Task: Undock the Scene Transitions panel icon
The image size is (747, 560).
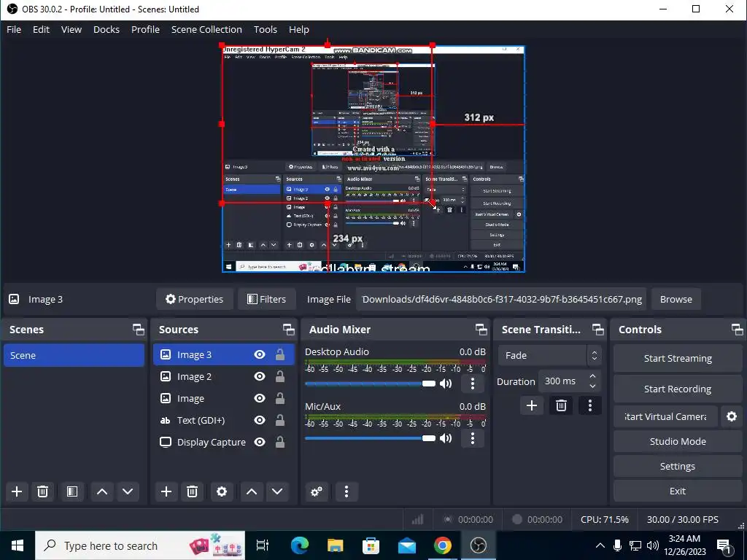Action: (x=598, y=330)
